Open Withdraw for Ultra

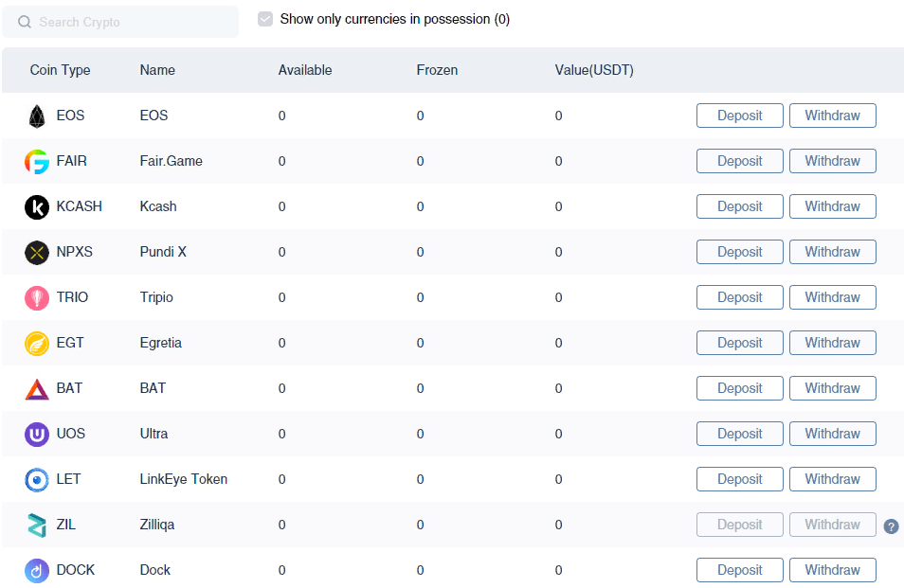pyautogui.click(x=833, y=434)
